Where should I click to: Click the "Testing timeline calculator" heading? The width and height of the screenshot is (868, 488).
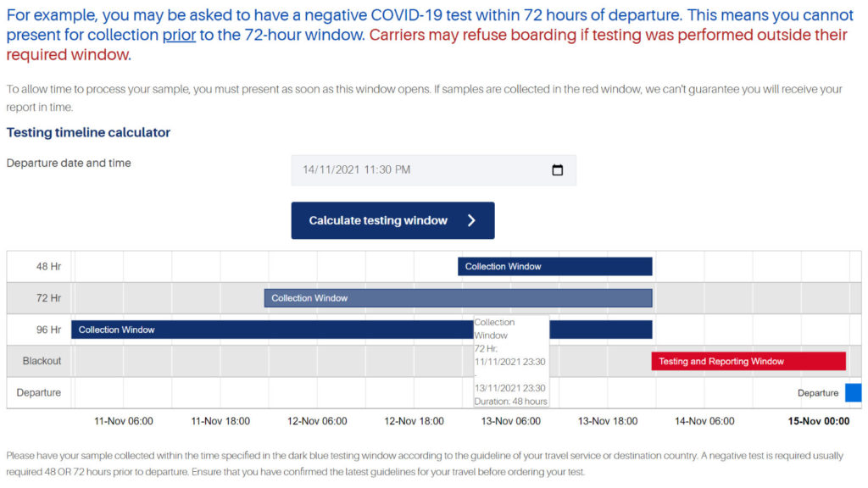[x=87, y=132]
